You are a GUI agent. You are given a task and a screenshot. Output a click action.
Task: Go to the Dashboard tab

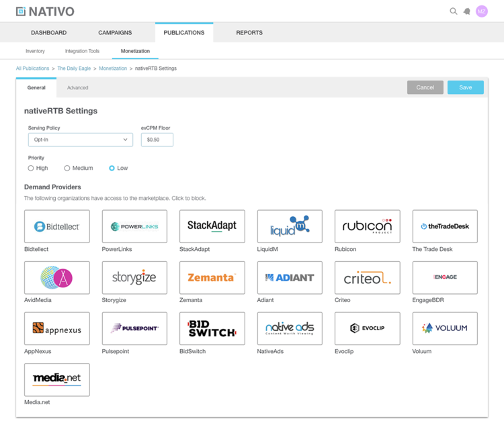point(49,32)
